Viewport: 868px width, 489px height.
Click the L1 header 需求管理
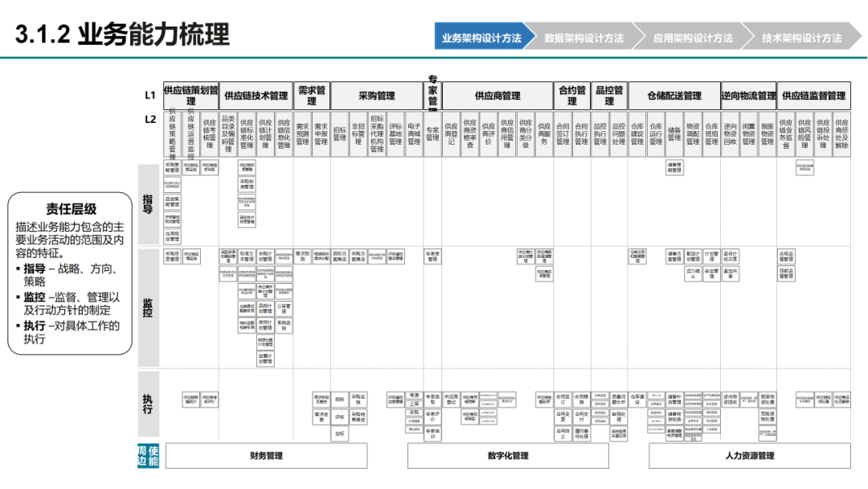(x=312, y=95)
